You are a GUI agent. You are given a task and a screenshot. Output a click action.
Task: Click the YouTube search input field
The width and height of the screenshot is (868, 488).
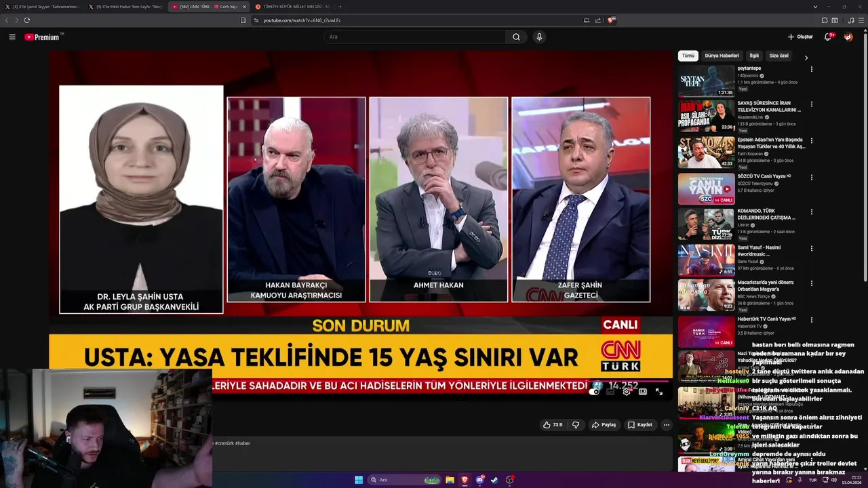tap(414, 37)
